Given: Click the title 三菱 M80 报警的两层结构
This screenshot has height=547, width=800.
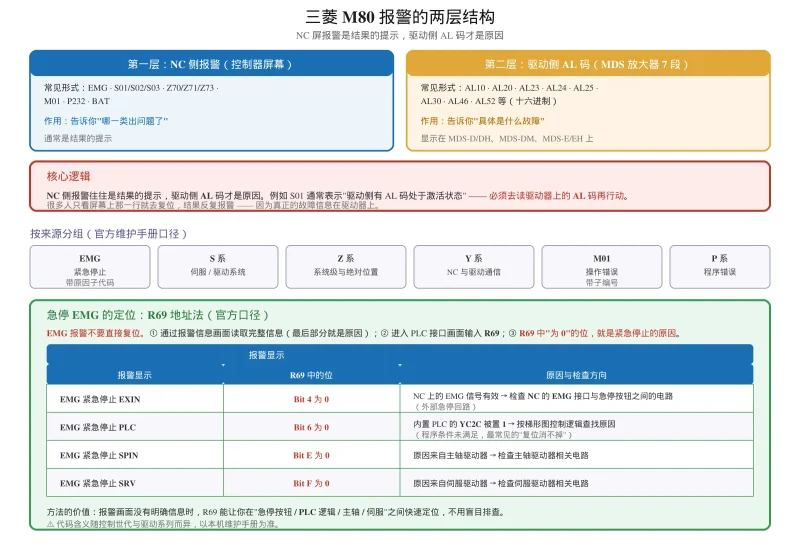Looking at the screenshot, I should coord(400,17).
